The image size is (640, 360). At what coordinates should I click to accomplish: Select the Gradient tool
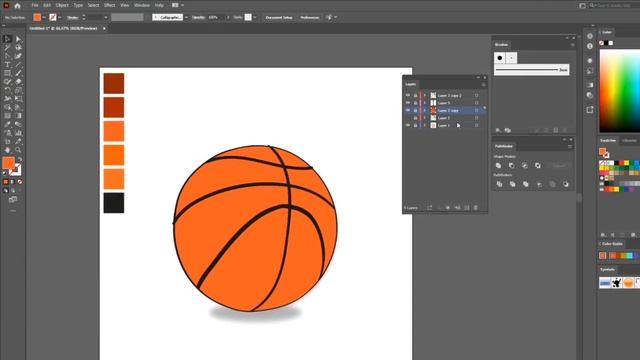[18, 116]
